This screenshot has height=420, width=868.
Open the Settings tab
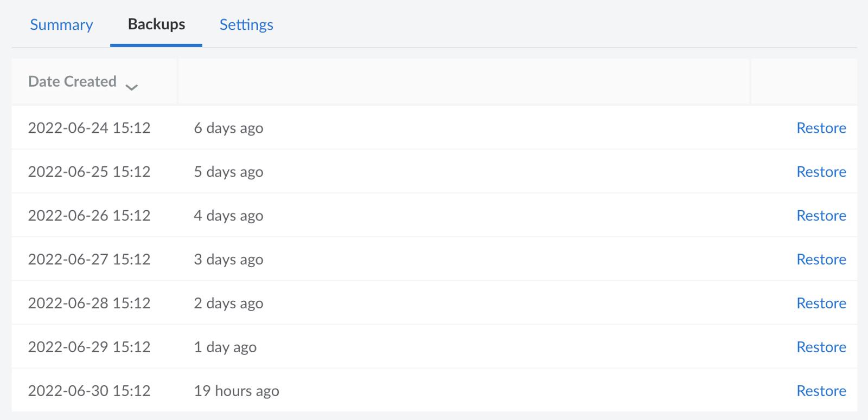[x=246, y=25]
